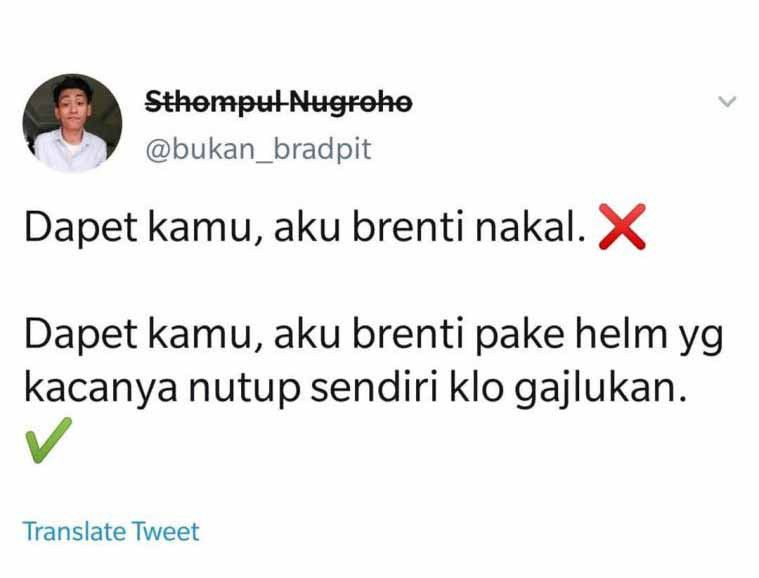Open the tweet options chevron menu
The width and height of the screenshot is (759, 578).
point(727,102)
